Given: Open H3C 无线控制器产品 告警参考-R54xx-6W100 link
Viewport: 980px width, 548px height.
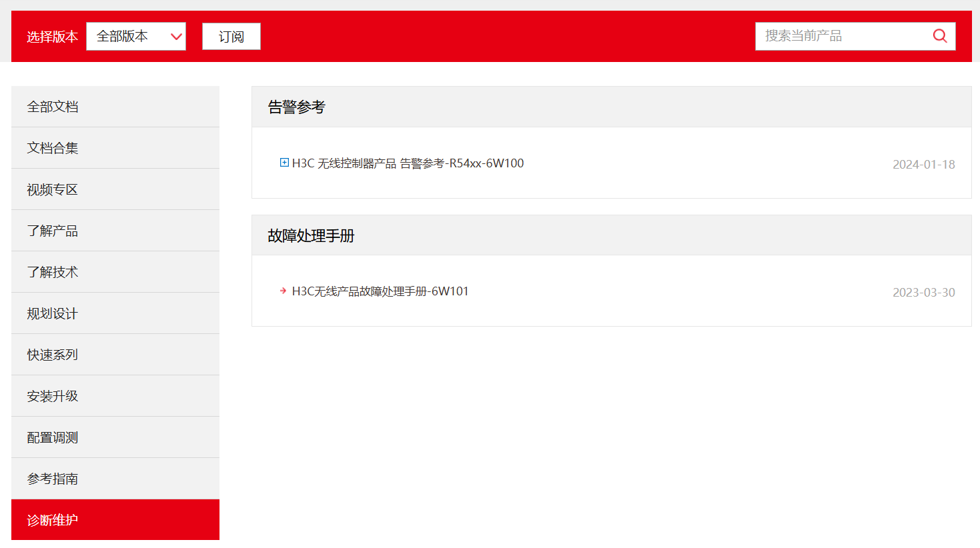Looking at the screenshot, I should click(x=408, y=163).
